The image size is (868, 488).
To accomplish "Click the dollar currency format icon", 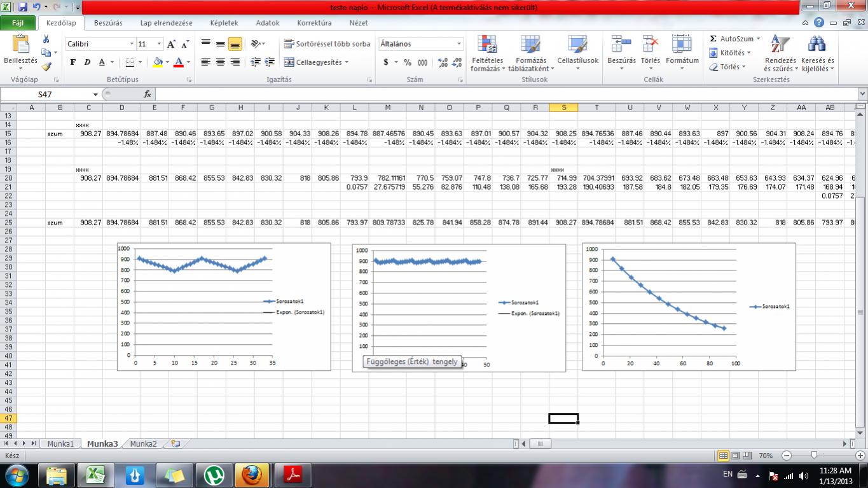I will 385,62.
